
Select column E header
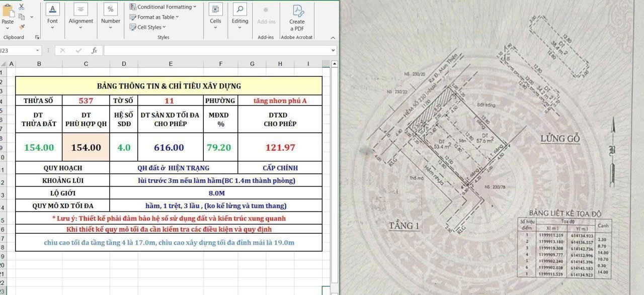(171, 64)
